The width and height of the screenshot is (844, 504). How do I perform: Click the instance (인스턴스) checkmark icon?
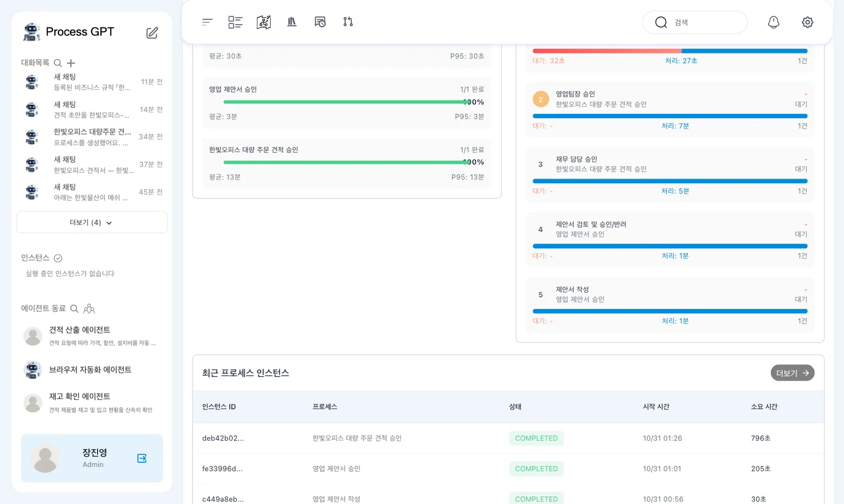pos(58,258)
